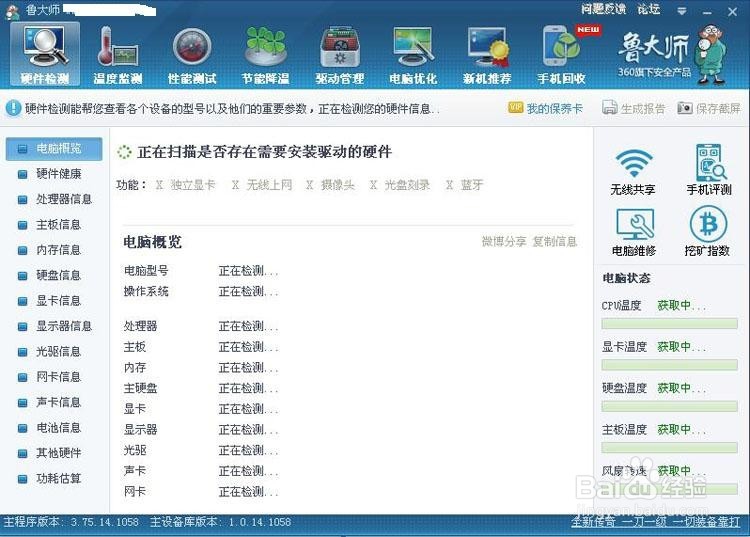
Task: Click 电脑型号 row value 正在检测
Action: tap(248, 271)
